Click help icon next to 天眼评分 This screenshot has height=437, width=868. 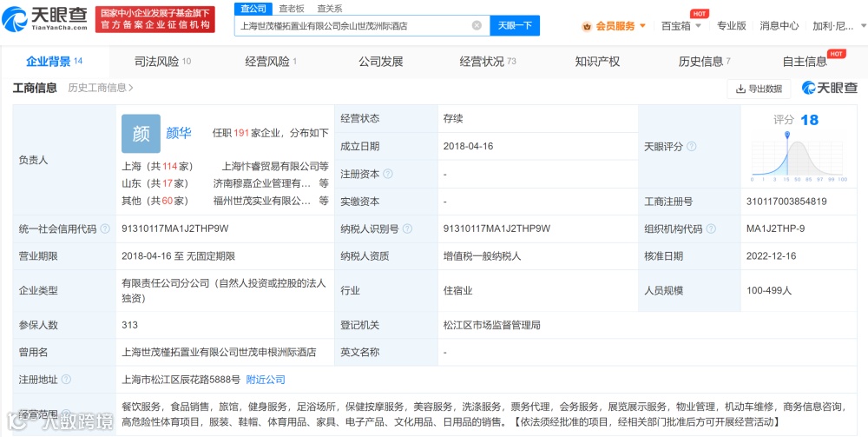(x=692, y=147)
